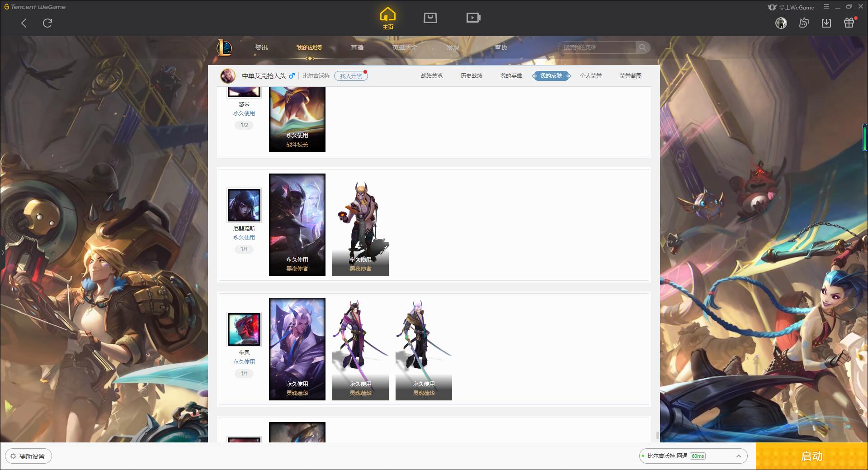Open the 我的英雄 sub-tab
Screen dimensions: 868x470
pyautogui.click(x=511, y=76)
